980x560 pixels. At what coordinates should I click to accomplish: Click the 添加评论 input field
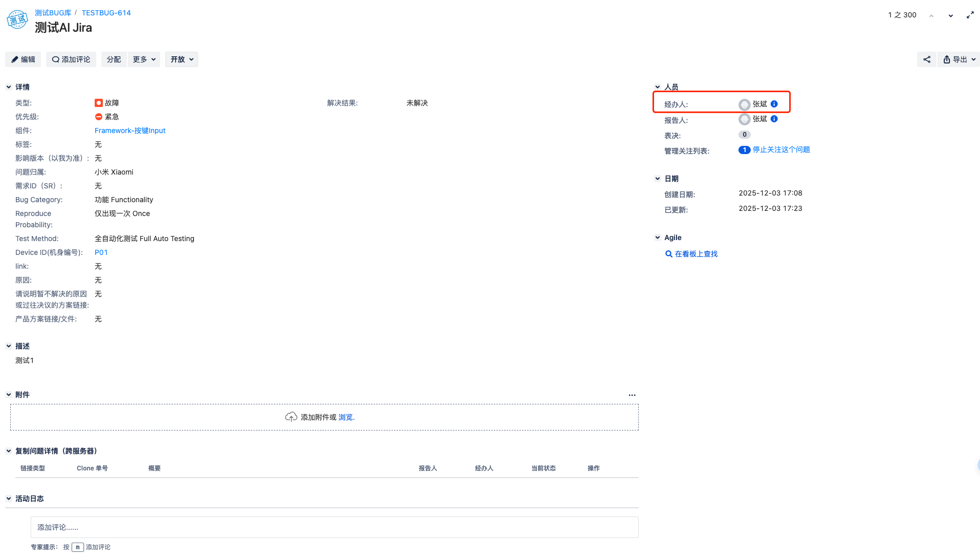point(335,527)
